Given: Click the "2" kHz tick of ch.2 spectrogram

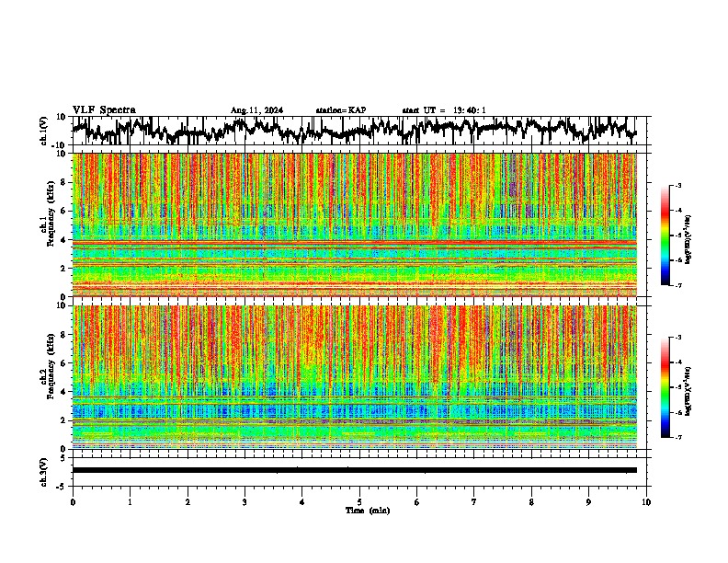Looking at the screenshot, I should pos(64,420).
